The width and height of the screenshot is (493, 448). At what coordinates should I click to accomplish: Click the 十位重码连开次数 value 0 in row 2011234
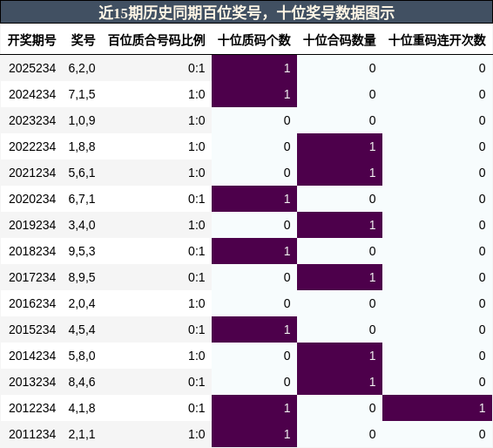click(x=482, y=433)
